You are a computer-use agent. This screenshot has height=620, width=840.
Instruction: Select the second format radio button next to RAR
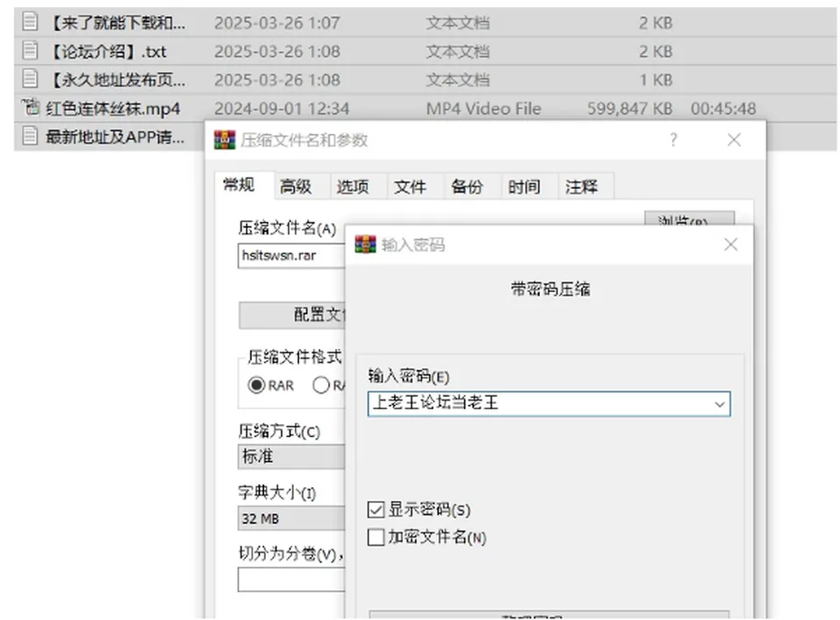(x=321, y=385)
